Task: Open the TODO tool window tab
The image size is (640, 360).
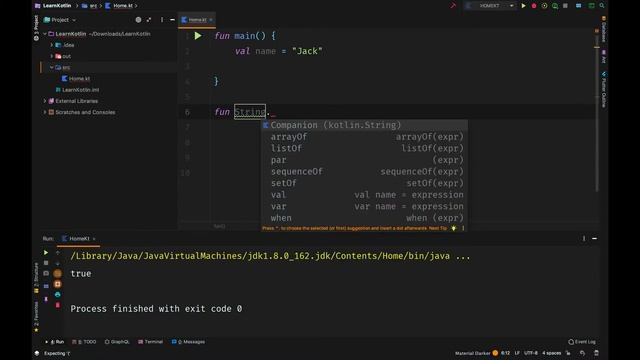Action: click(x=84, y=342)
